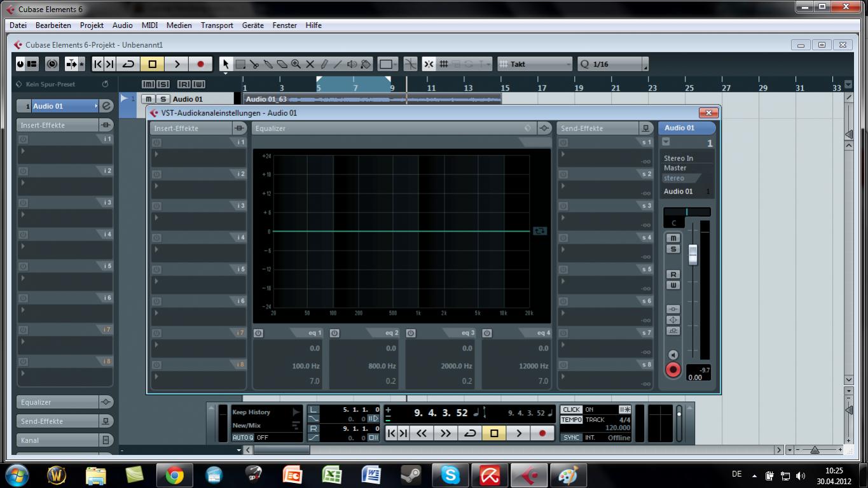The image size is (868, 488).
Task: Click the Record button in the top toolbar
Action: [200, 64]
